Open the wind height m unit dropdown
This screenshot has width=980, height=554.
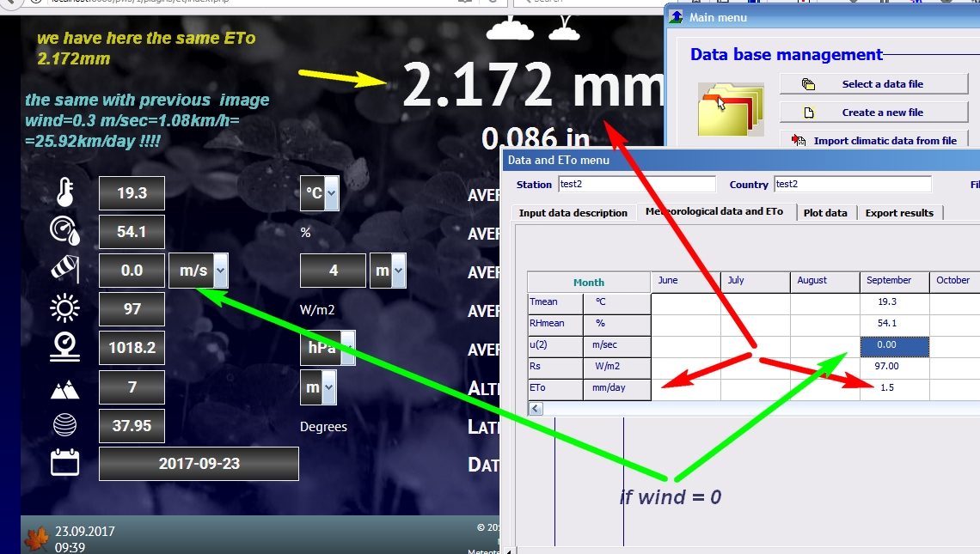pyautogui.click(x=398, y=271)
